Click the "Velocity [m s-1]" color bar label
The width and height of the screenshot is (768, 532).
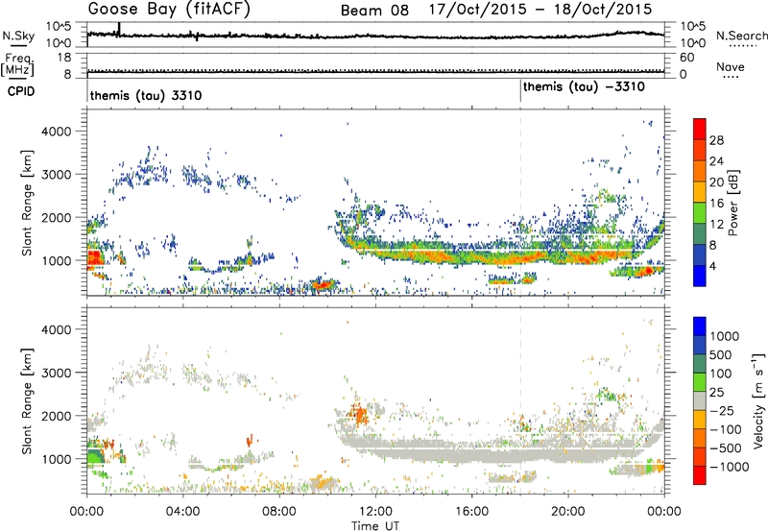pyautogui.click(x=758, y=400)
